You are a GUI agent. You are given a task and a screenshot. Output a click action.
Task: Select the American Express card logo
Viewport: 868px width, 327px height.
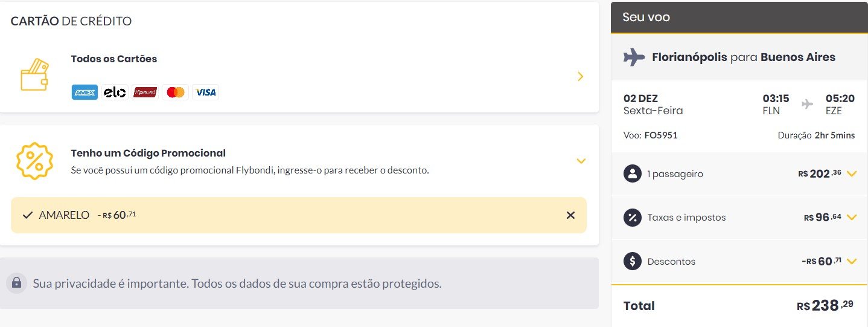(85, 92)
